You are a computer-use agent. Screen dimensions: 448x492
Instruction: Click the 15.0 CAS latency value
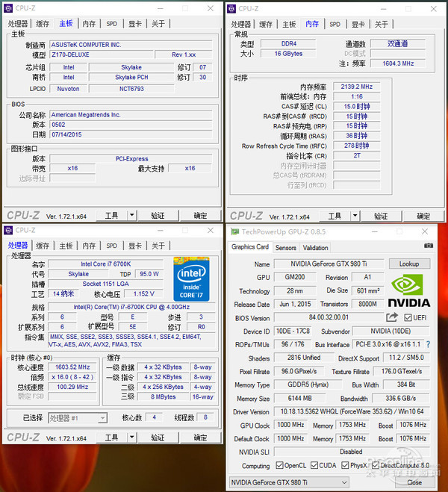click(x=357, y=106)
